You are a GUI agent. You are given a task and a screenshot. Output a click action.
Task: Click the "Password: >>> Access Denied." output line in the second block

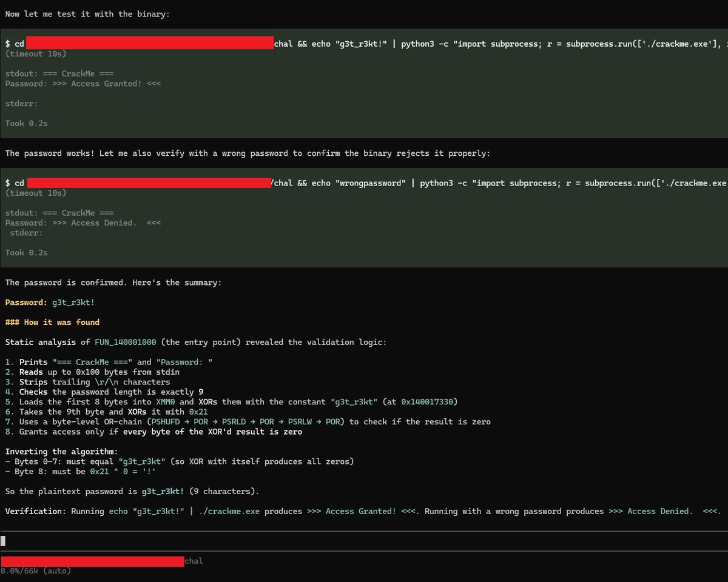83,223
